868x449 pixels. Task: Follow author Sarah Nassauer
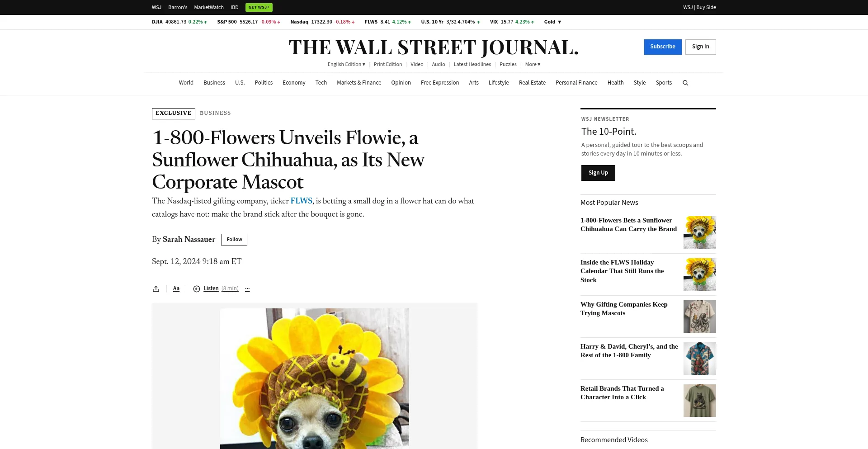(x=234, y=240)
